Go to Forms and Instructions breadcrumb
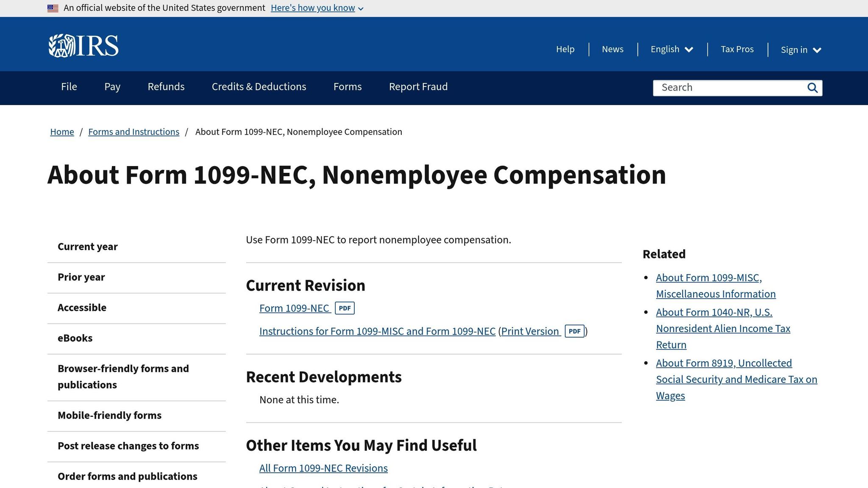 (134, 132)
